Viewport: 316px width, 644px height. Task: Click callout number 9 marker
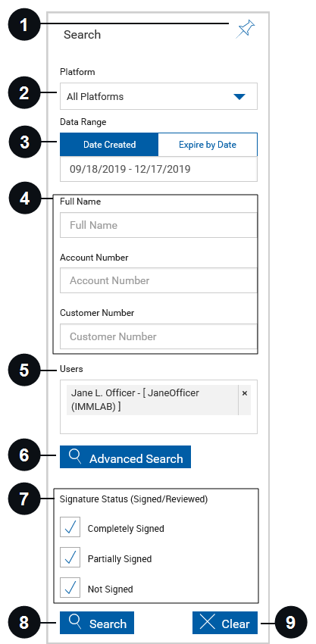pos(290,623)
